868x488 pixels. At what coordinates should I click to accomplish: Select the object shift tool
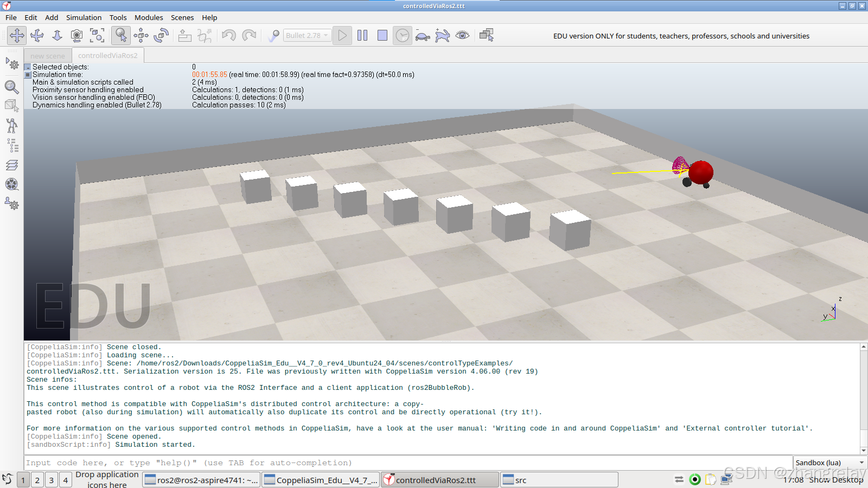tap(141, 35)
